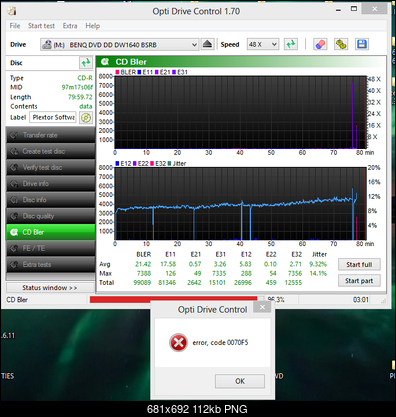Click the BLER legend color swatch
This screenshot has height=417, width=396.
[x=117, y=72]
